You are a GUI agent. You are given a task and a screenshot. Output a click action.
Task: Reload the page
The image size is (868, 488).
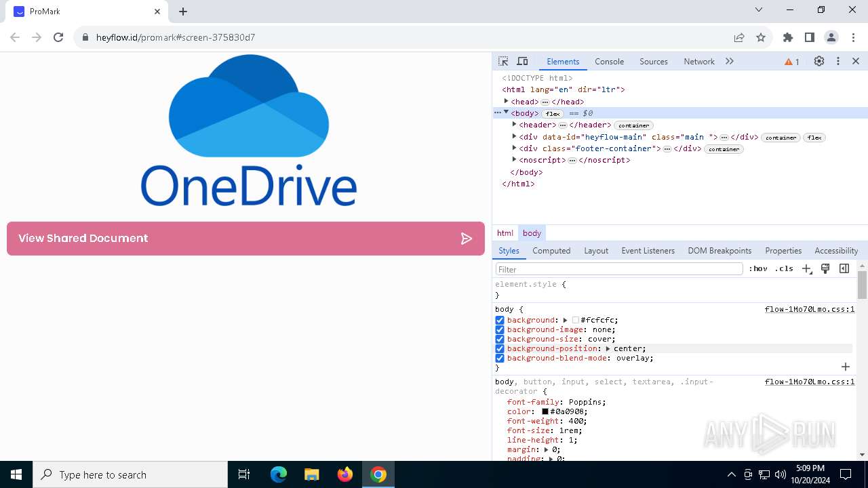[58, 37]
